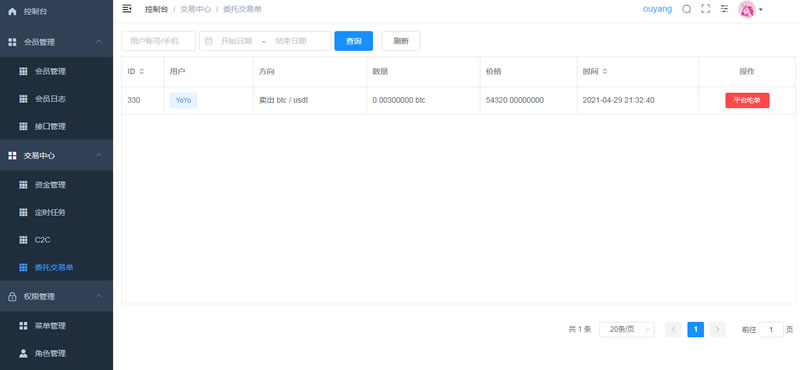Click the 会员管理 group grid icon
The image size is (800, 370).
point(12,42)
